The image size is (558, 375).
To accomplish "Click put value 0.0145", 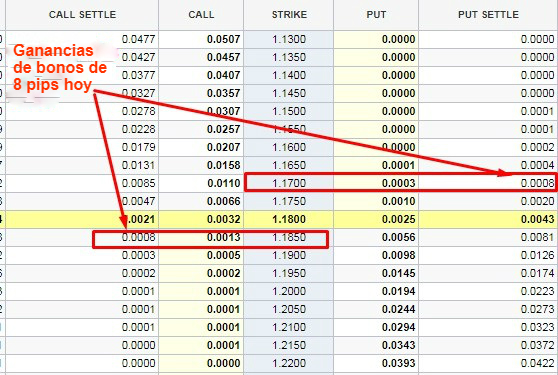I will point(398,273).
